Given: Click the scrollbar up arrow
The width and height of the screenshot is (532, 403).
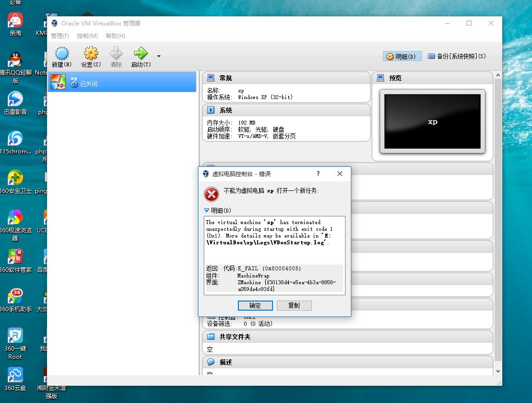Looking at the screenshot, I should [498, 76].
